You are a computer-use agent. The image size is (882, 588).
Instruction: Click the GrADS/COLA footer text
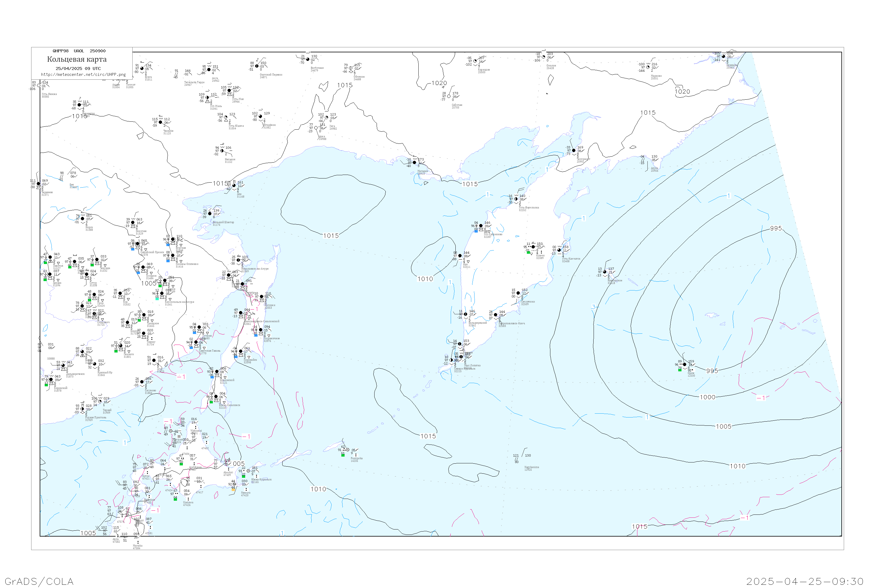(39, 581)
